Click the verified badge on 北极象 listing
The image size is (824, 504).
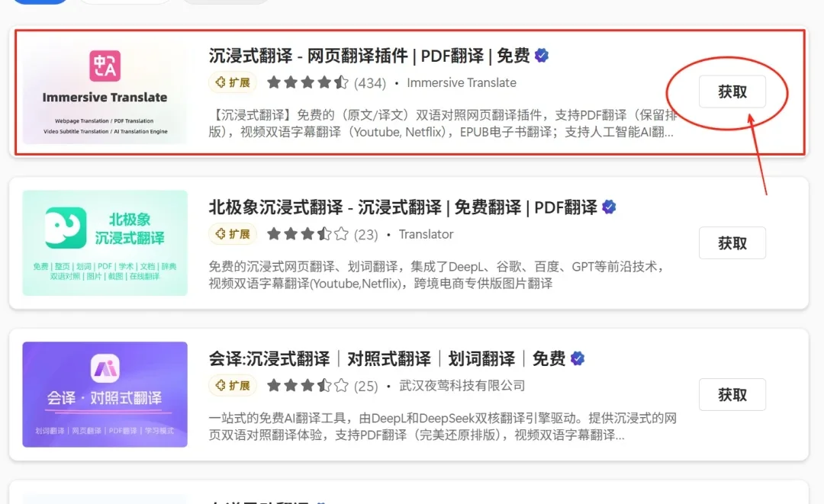pyautogui.click(x=609, y=206)
